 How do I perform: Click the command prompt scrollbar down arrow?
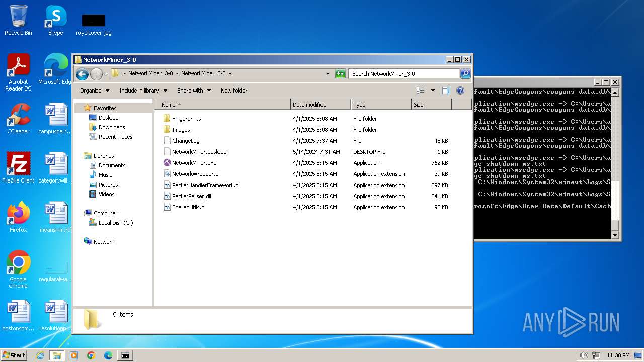pyautogui.click(x=615, y=235)
